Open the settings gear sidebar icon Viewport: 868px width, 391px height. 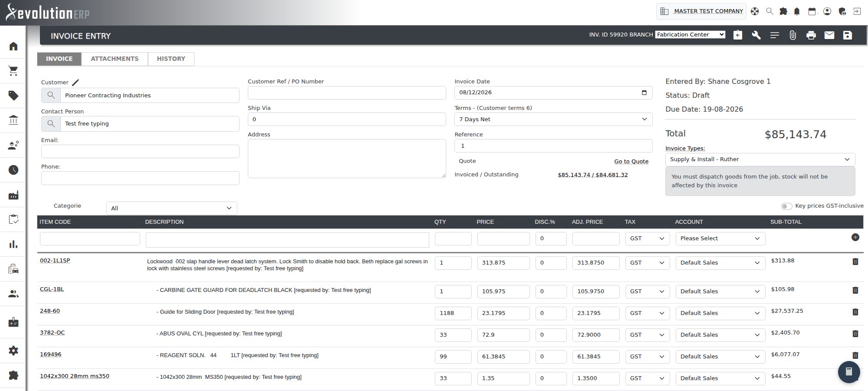[x=13, y=350]
